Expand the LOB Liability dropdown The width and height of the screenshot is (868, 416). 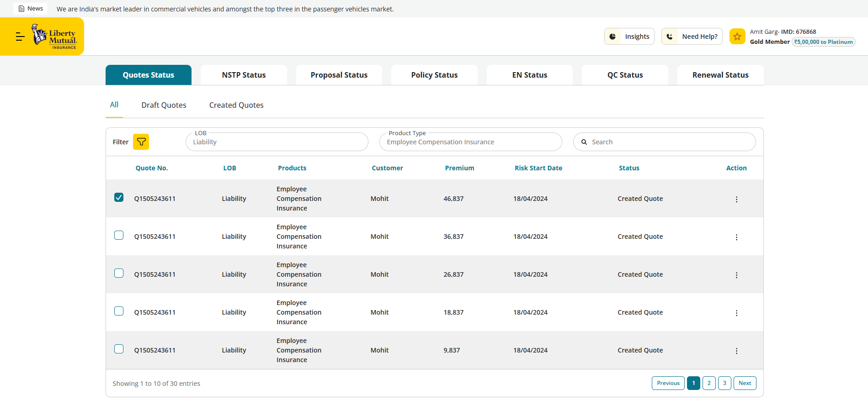point(277,142)
